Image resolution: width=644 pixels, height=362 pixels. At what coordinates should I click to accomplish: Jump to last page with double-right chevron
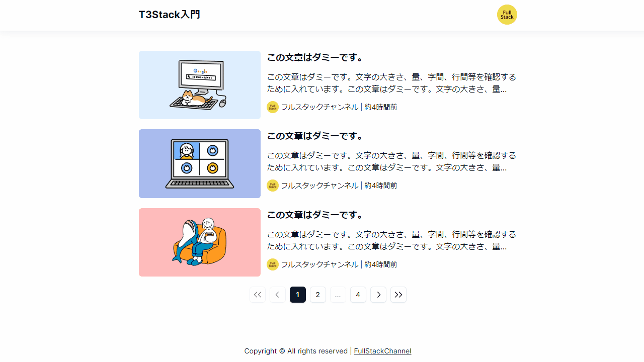[x=398, y=295]
